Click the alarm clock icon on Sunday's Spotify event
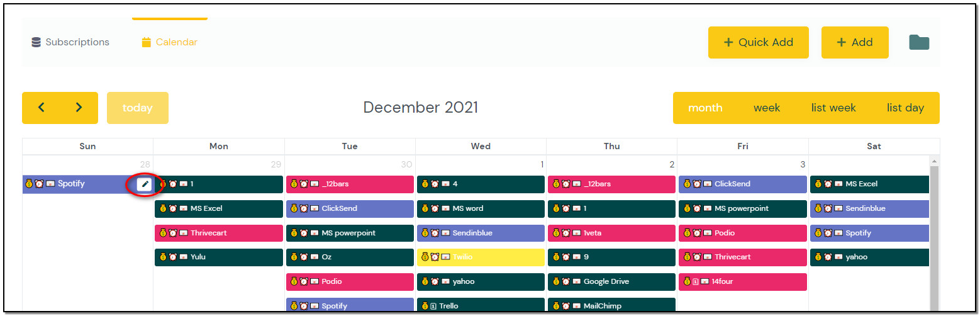The width and height of the screenshot is (980, 316). [39, 184]
